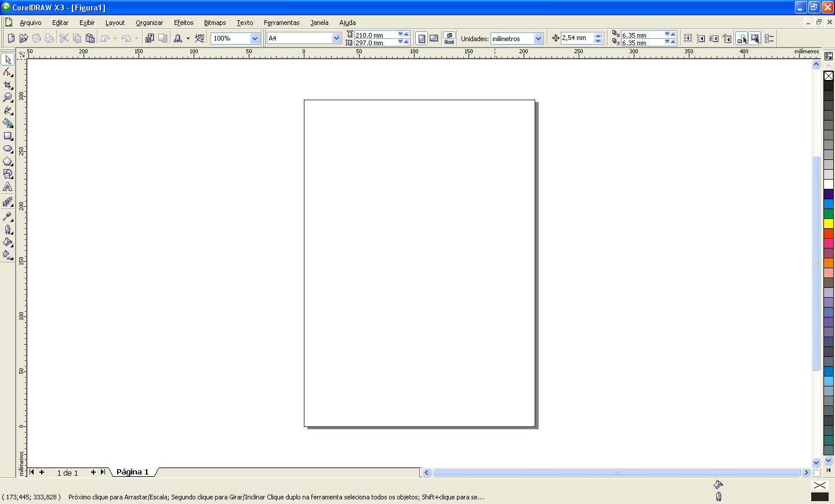Select the Shape edit tool

pyautogui.click(x=8, y=72)
